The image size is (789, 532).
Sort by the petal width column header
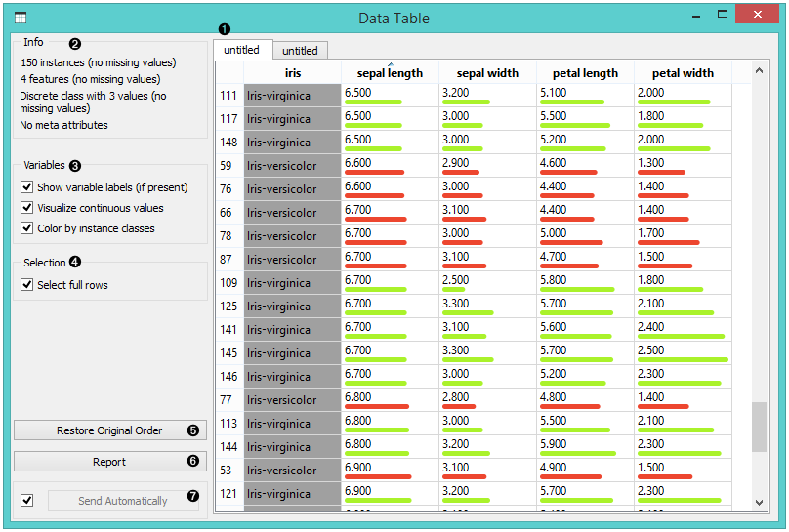point(683,73)
